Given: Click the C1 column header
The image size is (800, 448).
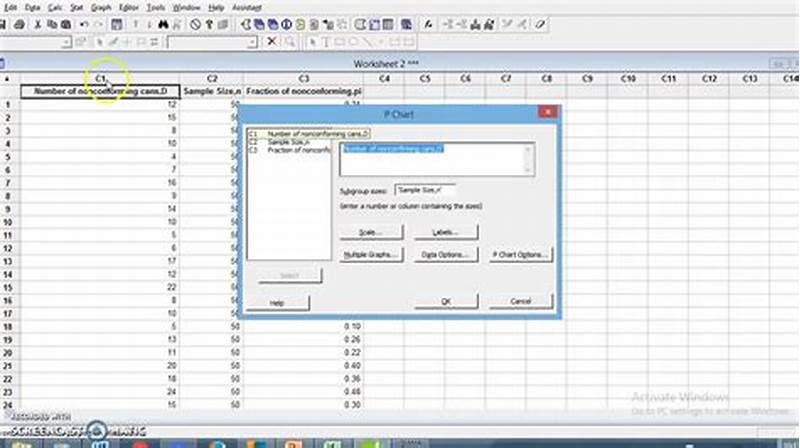Looking at the screenshot, I should (100, 79).
